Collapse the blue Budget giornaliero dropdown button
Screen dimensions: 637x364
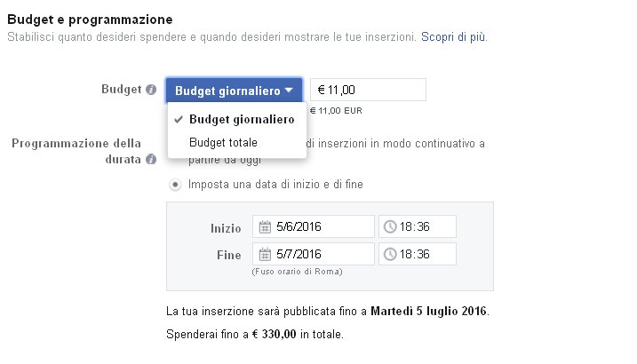click(234, 91)
